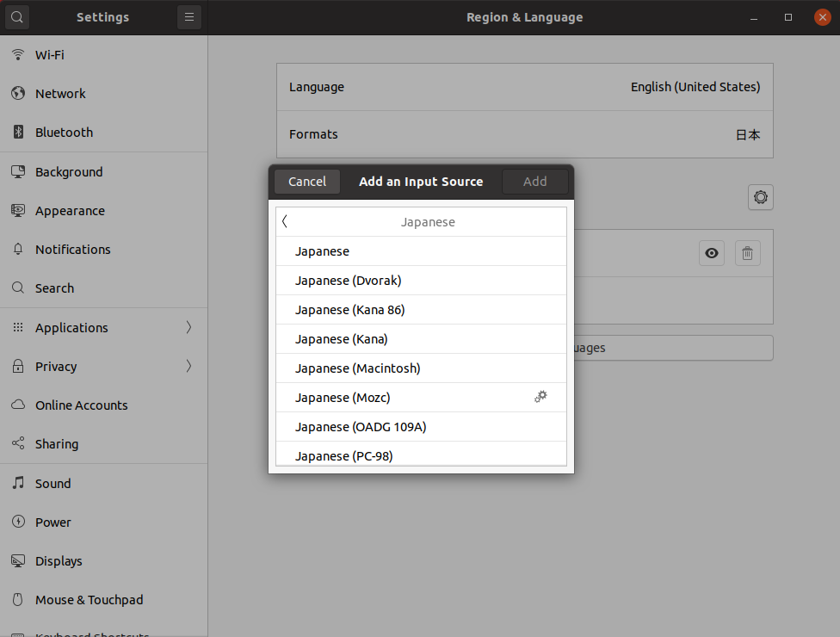
Task: Click the search icon in Settings header
Action: 17,17
